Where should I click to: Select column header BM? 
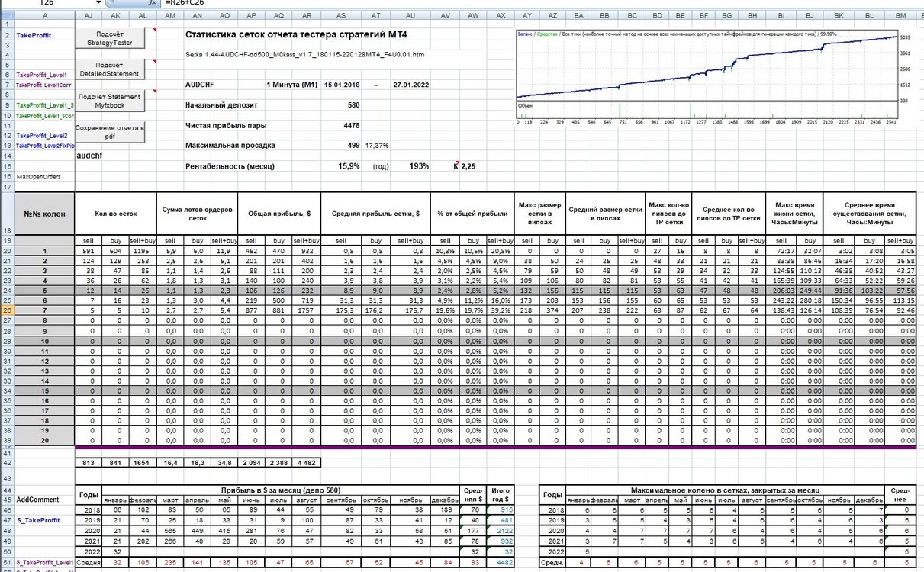tap(900, 15)
